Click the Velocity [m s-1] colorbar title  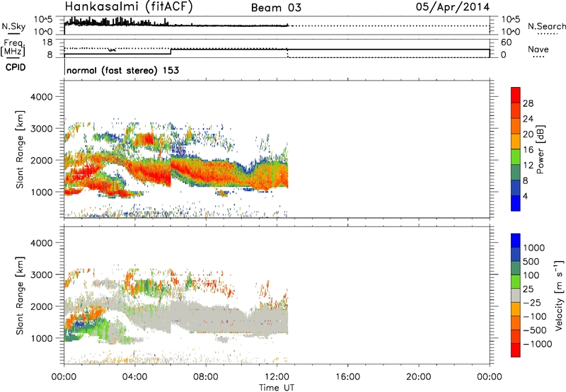[x=559, y=295]
